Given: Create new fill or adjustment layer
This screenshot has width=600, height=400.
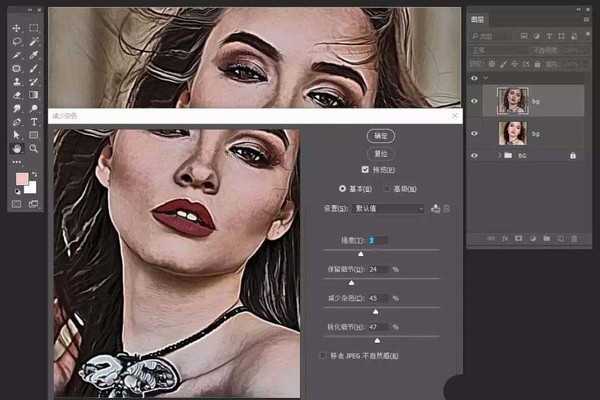Looking at the screenshot, I should pyautogui.click(x=533, y=238).
